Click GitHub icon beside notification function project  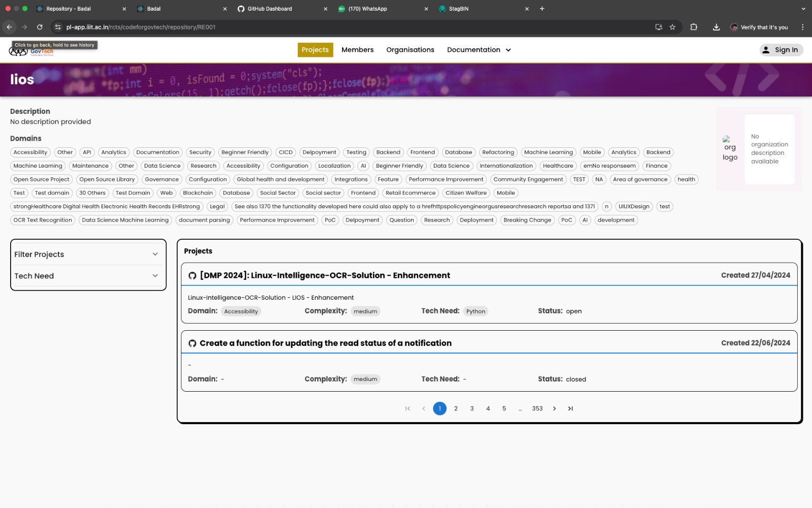pyautogui.click(x=192, y=343)
